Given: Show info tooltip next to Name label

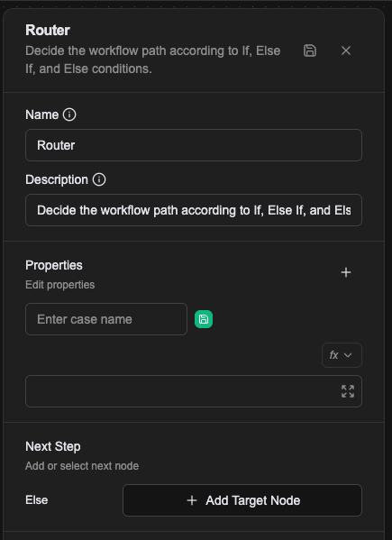Looking at the screenshot, I should [69, 114].
